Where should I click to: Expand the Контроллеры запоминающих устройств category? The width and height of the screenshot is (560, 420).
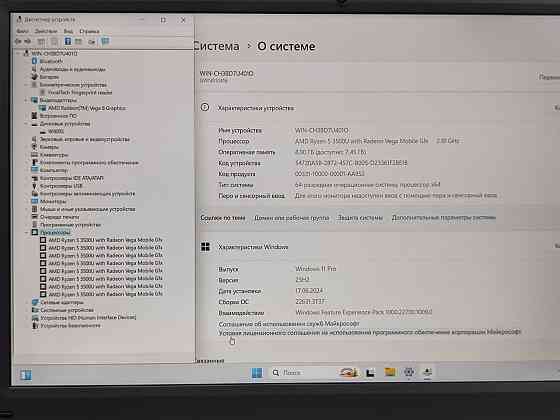[27, 193]
